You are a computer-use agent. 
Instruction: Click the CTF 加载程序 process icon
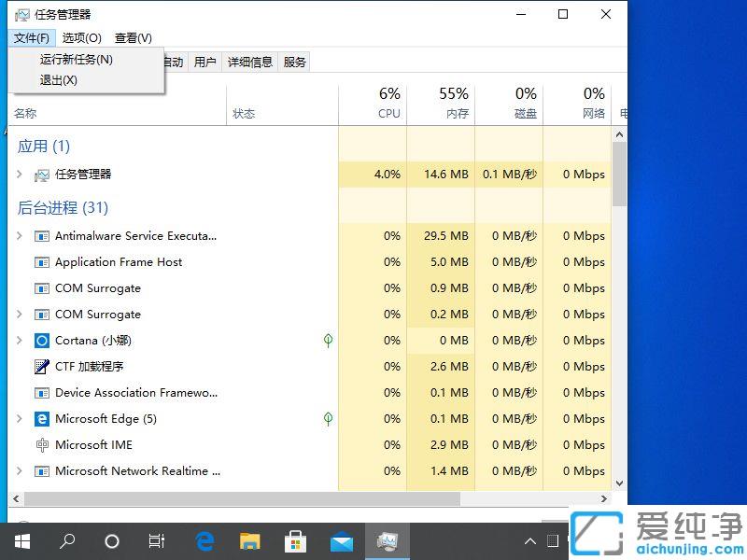(41, 367)
